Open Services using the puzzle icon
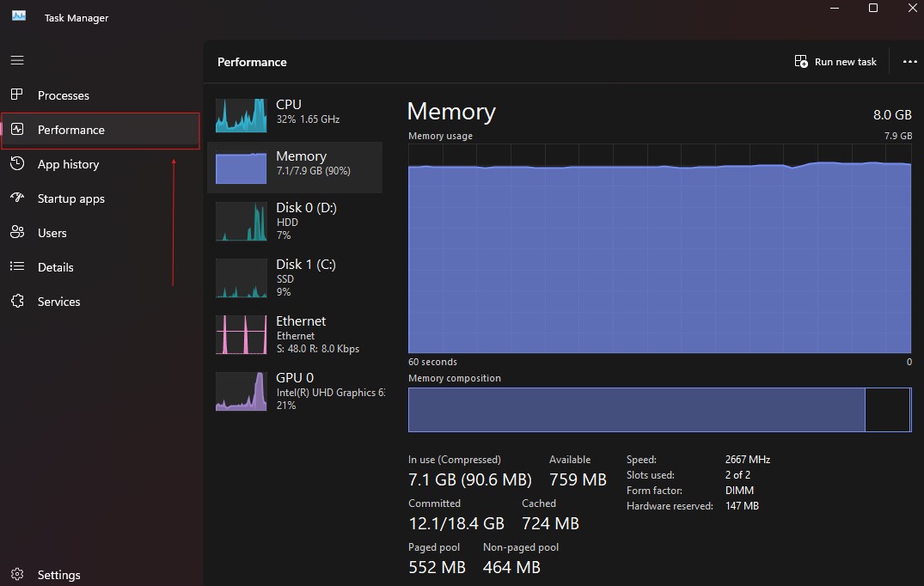Screen dimensions: 924x586 pyautogui.click(x=17, y=302)
